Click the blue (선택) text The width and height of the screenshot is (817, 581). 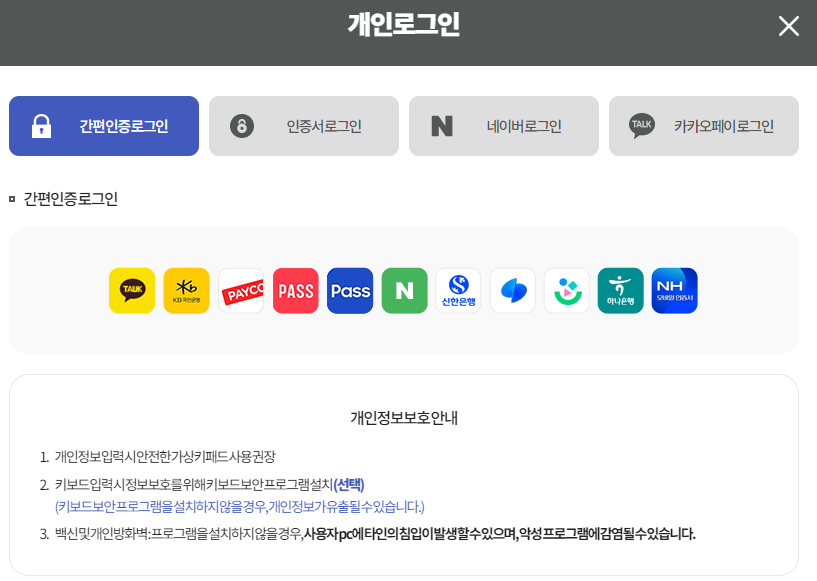tap(349, 485)
